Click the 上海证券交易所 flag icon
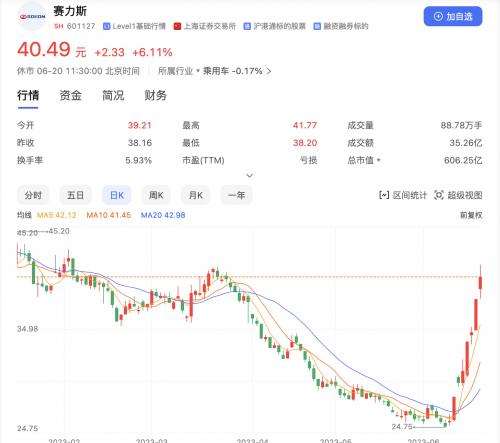The height and width of the screenshot is (443, 500). pos(177,26)
